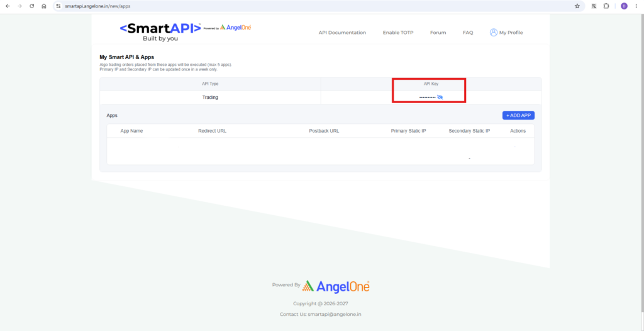The image size is (644, 331).
Task: Click the API Type column header
Action: 210,84
